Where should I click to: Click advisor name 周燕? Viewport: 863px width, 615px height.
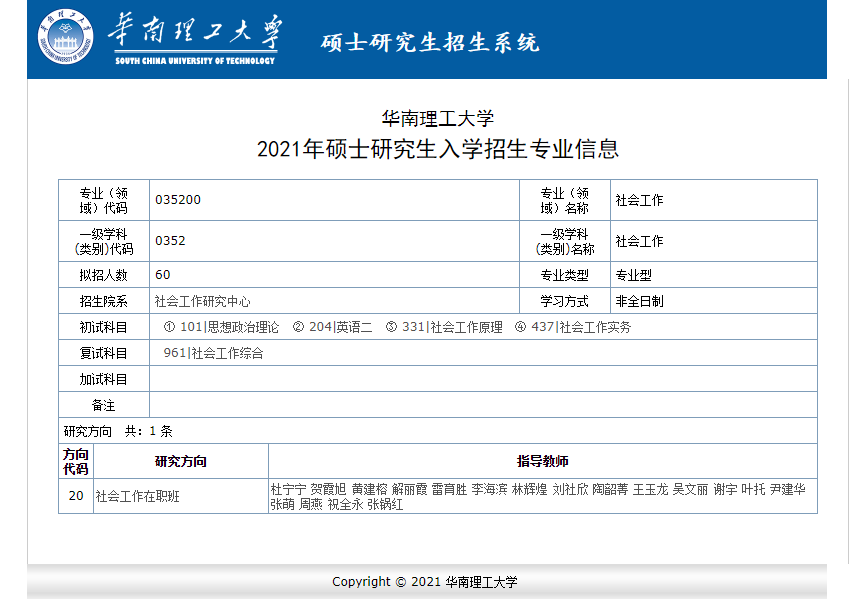pos(310,504)
